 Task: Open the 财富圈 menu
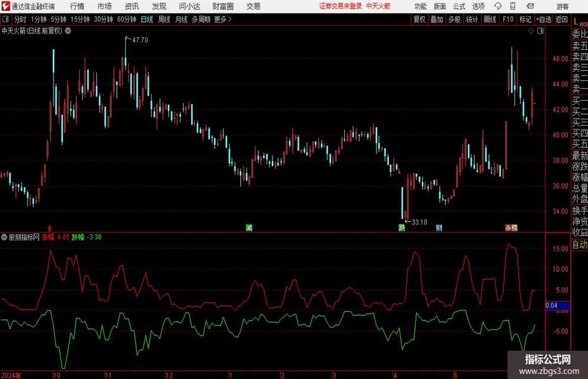[x=223, y=6]
